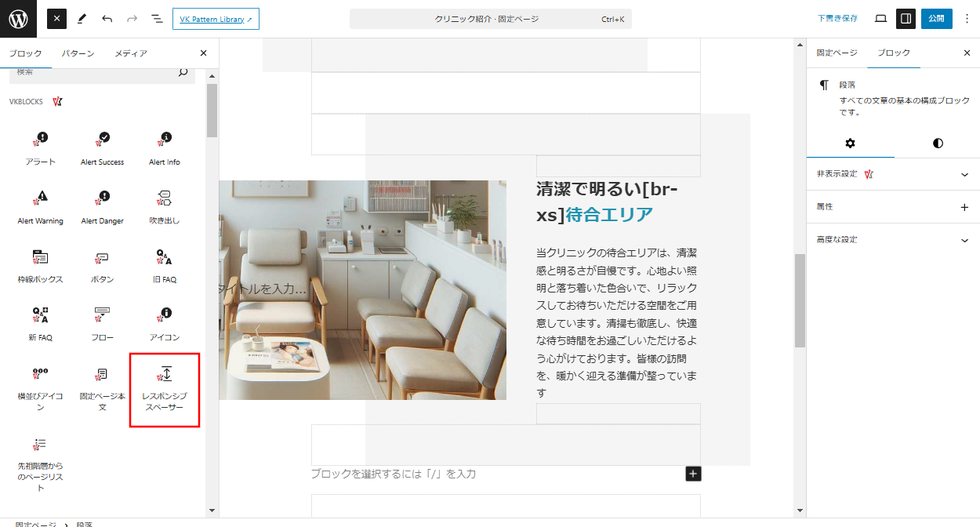
Task: Switch to styles half-circle tab
Action: click(x=938, y=144)
